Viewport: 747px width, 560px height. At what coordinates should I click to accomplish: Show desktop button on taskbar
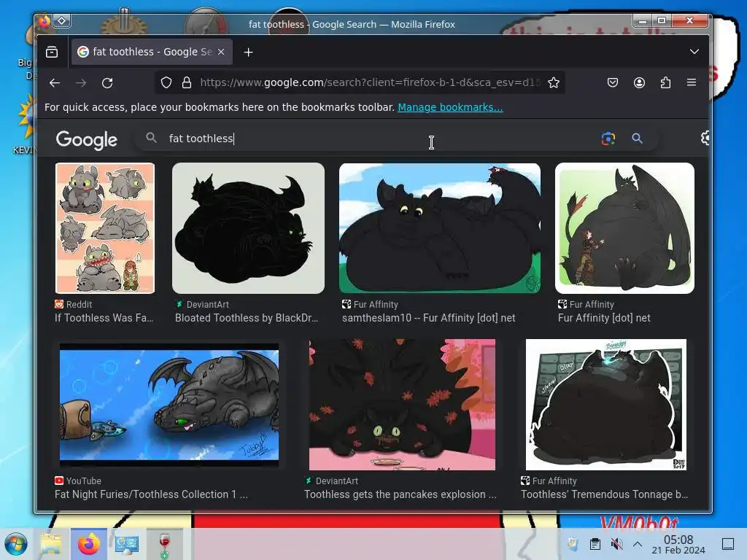tap(728, 544)
